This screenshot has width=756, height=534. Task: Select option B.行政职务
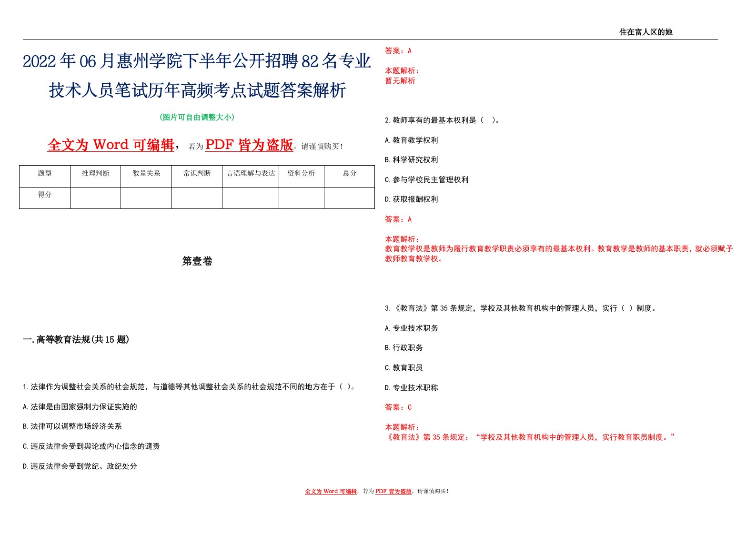(404, 348)
